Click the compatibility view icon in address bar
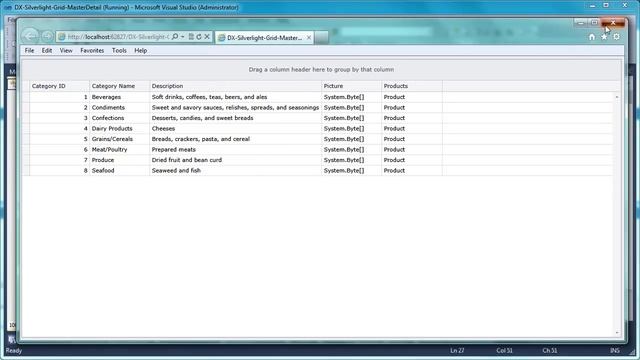640x360 pixels. coord(191,37)
